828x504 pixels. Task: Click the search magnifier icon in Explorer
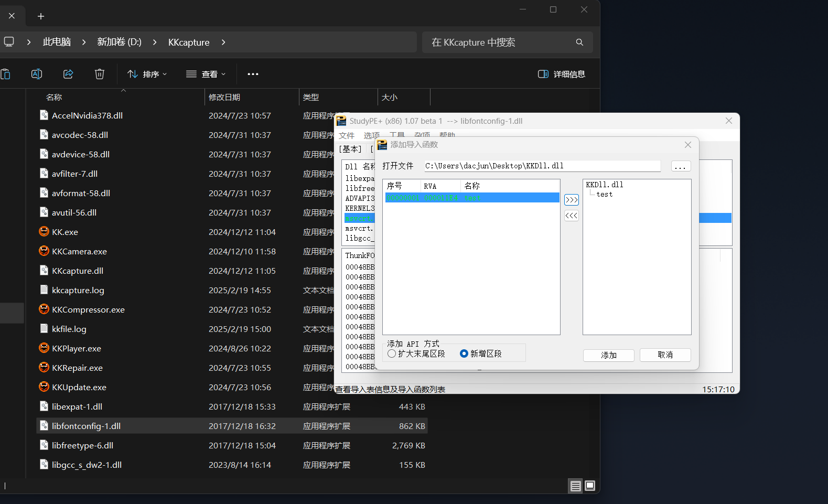579,42
